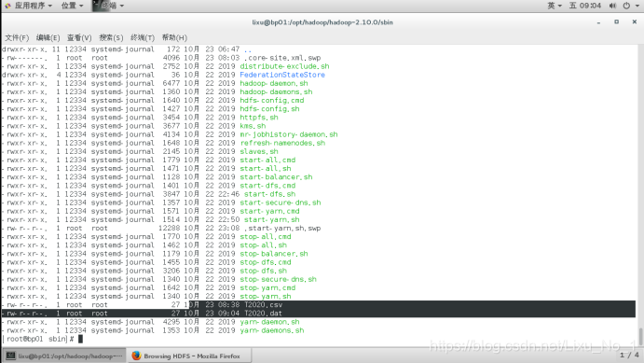Click the hadoop-daemons.sh file name
Viewport: 644px width, 363px height.
point(276,91)
